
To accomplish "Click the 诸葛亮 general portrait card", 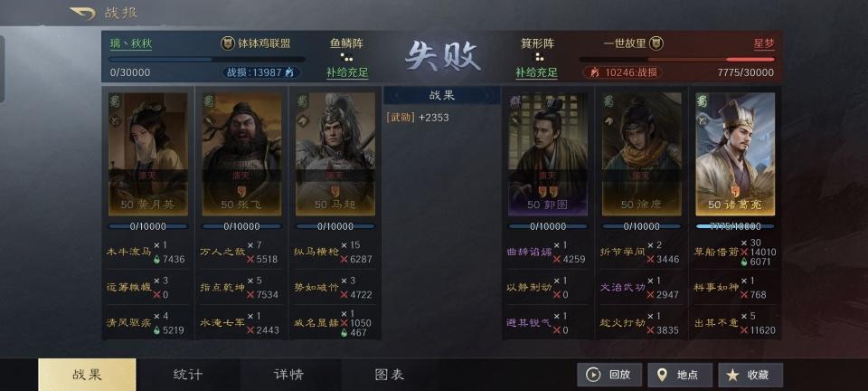I will [735, 154].
